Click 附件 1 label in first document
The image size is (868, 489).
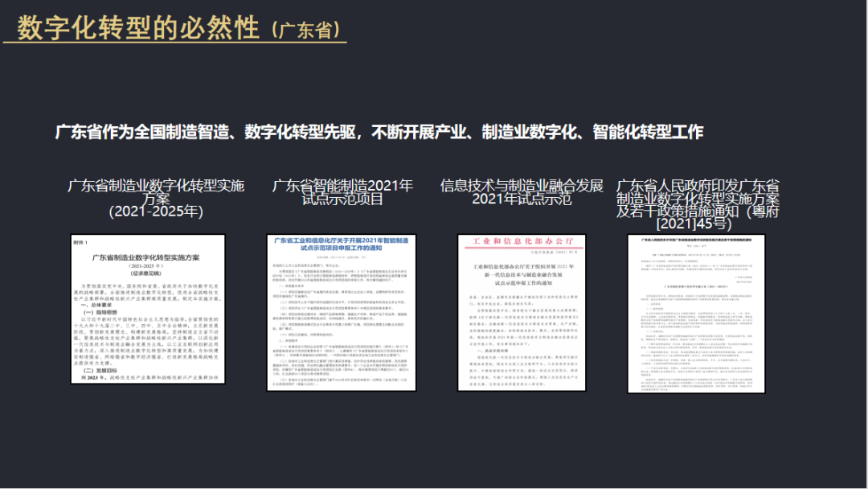tap(80, 243)
